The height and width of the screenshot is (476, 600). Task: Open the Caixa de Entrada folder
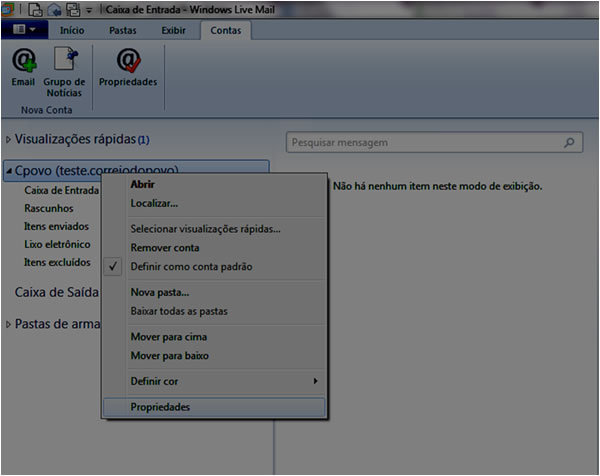61,190
